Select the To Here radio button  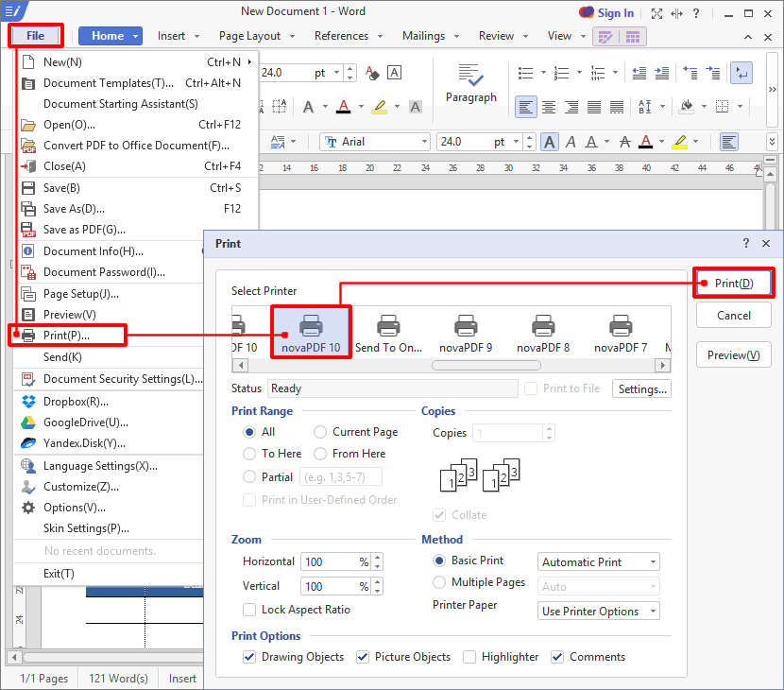pos(249,454)
